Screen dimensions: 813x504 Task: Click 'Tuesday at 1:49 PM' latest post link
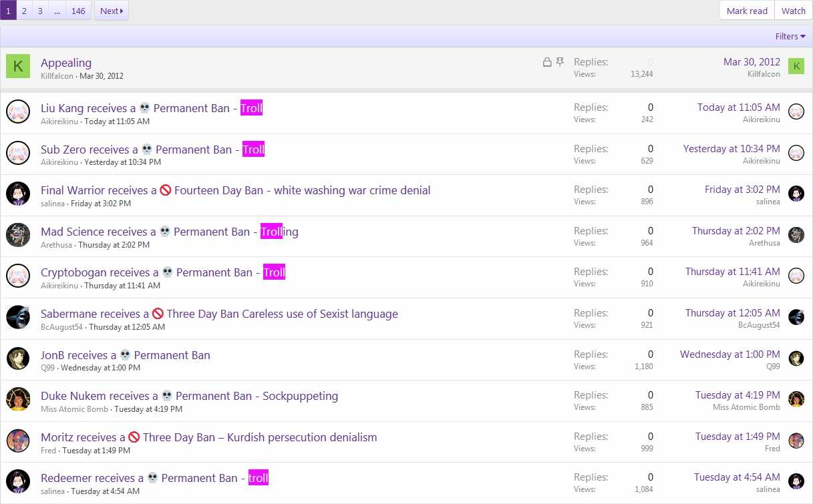coord(738,436)
